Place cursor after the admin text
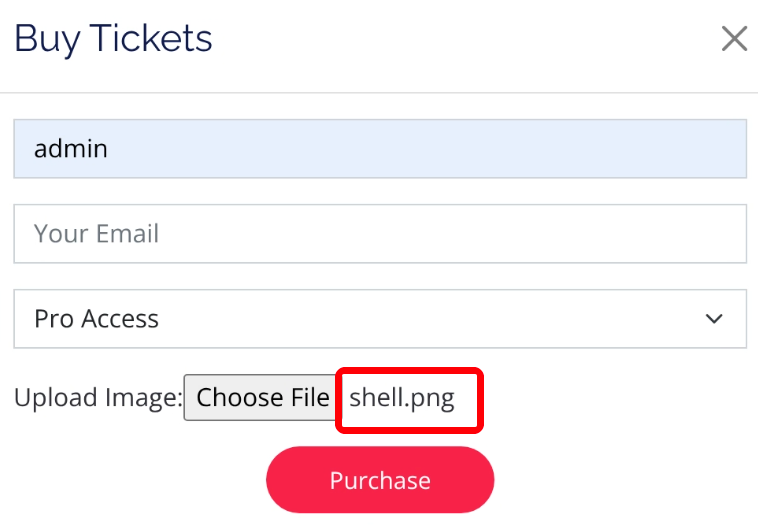The image size is (758, 532). [x=110, y=149]
